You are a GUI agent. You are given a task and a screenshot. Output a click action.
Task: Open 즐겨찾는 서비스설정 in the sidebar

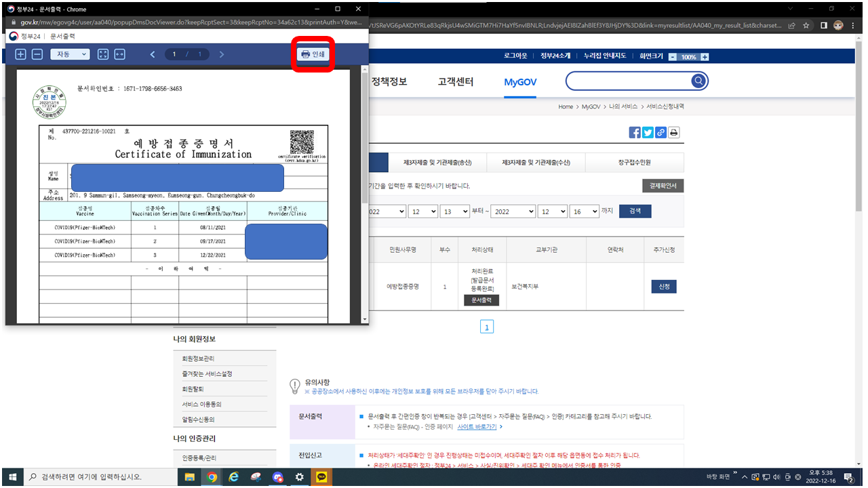click(207, 374)
